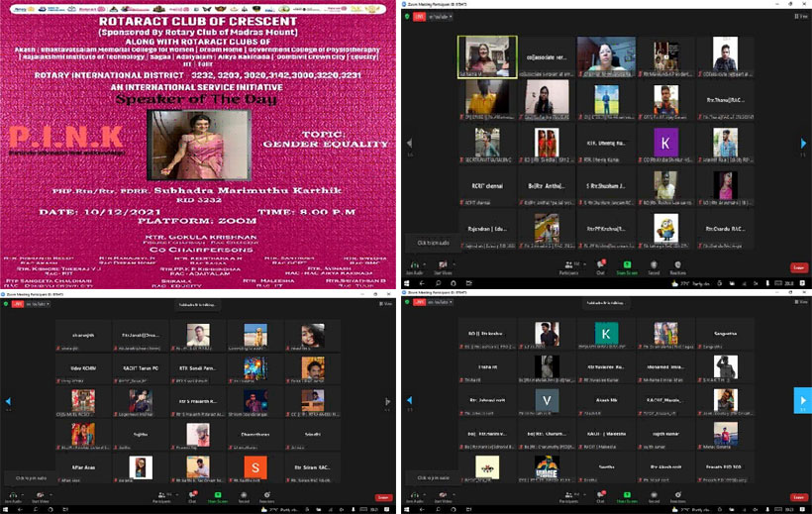Image resolution: width=812 pixels, height=514 pixels.
Task: Open Participants panel in the bottom-left Zoom window
Action: (x=164, y=494)
